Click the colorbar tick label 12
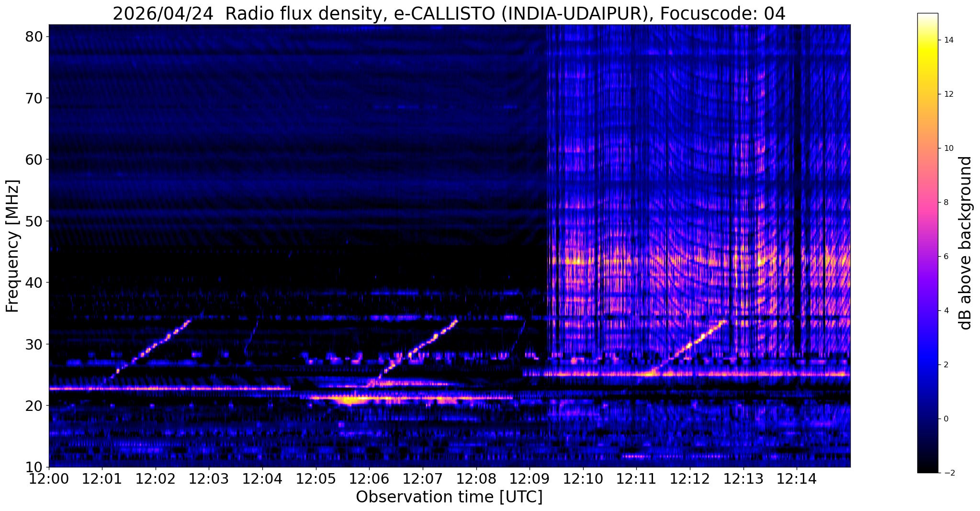980x511 pixels. [948, 94]
